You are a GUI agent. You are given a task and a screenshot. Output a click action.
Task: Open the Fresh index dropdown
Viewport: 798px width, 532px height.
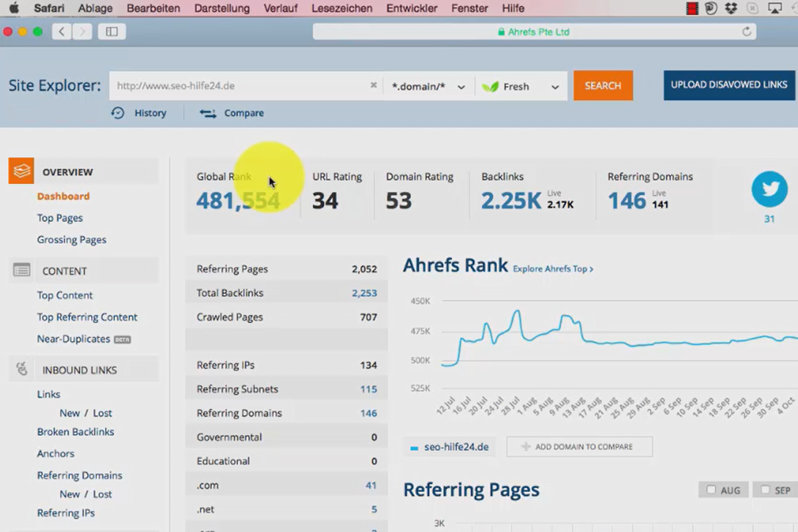tap(521, 86)
